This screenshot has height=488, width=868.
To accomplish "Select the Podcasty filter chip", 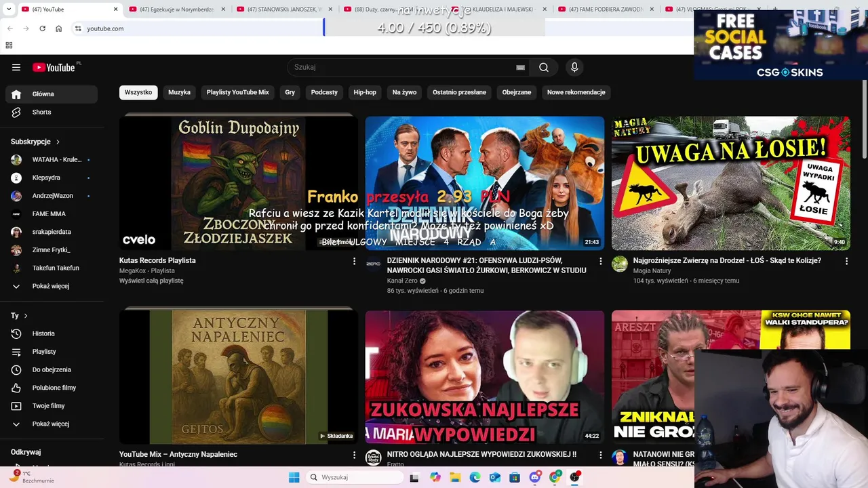I will click(x=324, y=92).
